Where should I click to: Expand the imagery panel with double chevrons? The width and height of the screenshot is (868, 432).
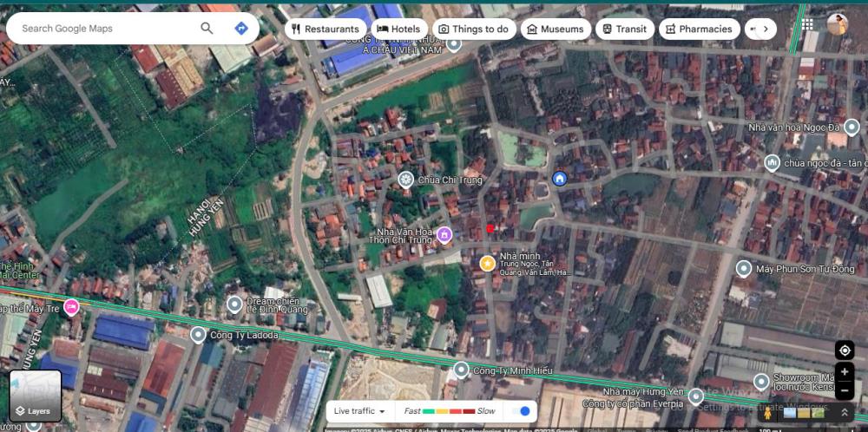[845, 412]
